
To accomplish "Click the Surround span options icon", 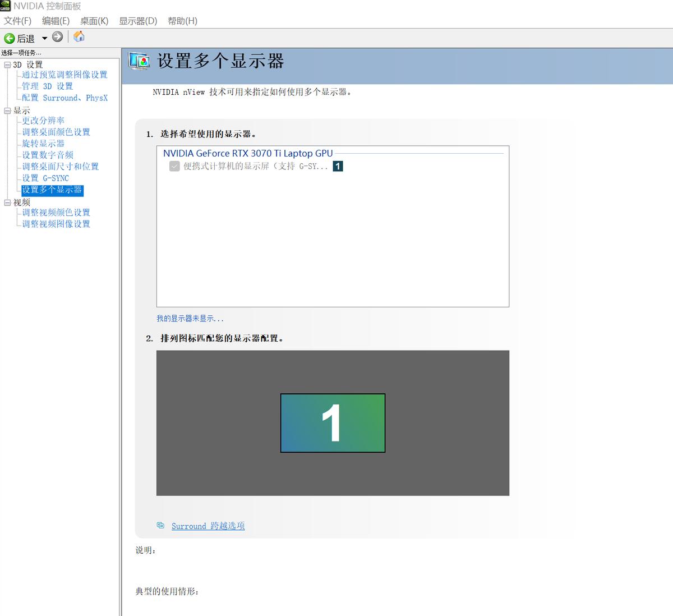I will pyautogui.click(x=160, y=525).
